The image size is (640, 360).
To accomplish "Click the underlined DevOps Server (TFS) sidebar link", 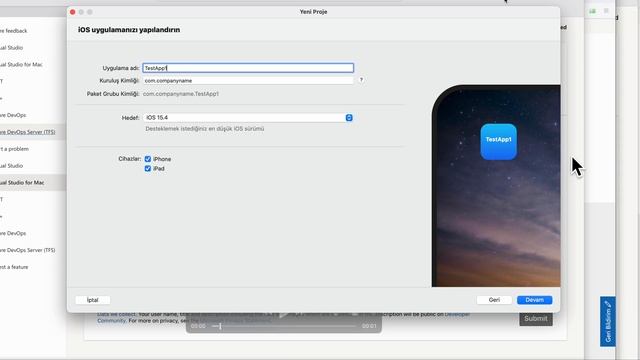I will [27, 132].
